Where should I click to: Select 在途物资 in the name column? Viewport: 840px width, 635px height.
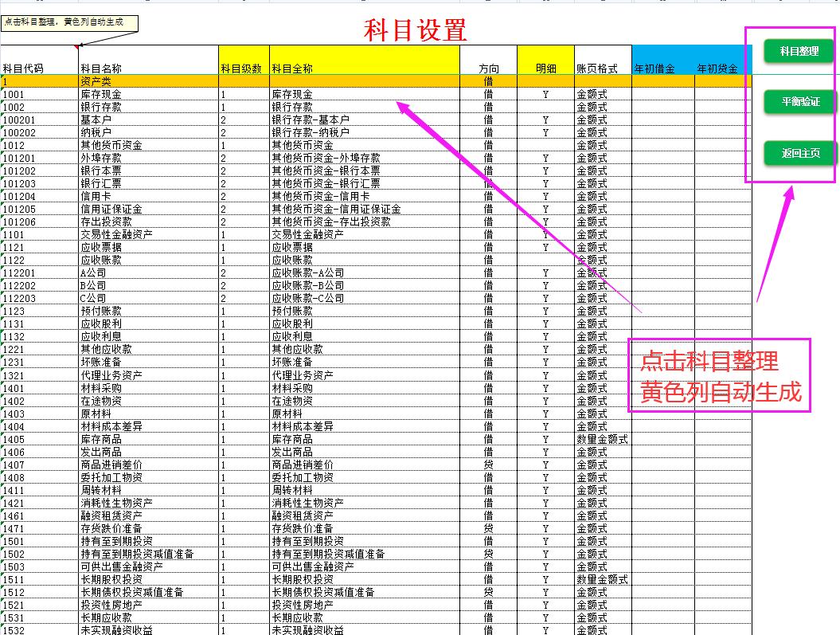[148, 401]
